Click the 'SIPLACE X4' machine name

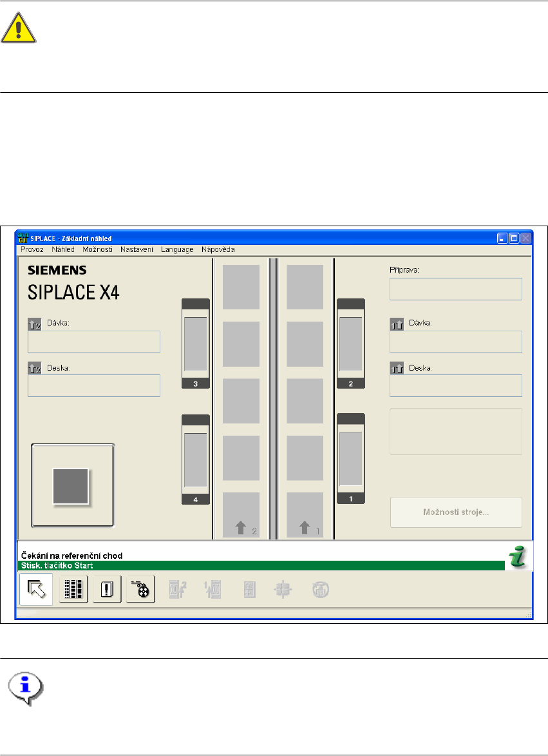[73, 292]
